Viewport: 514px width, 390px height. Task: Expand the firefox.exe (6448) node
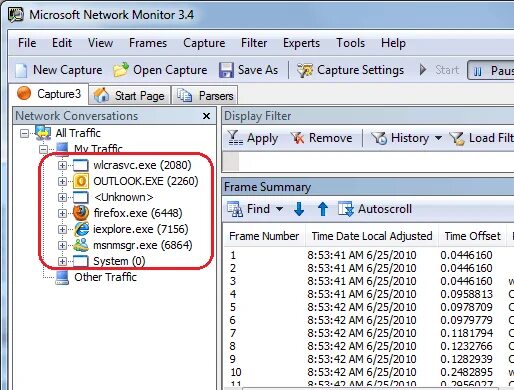pyautogui.click(x=62, y=213)
